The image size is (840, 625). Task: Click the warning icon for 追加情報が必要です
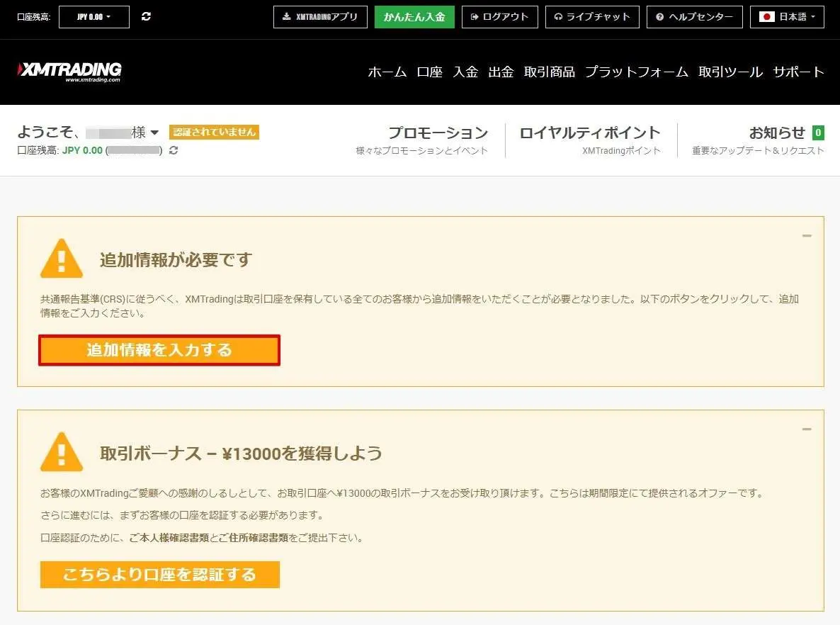tap(62, 259)
